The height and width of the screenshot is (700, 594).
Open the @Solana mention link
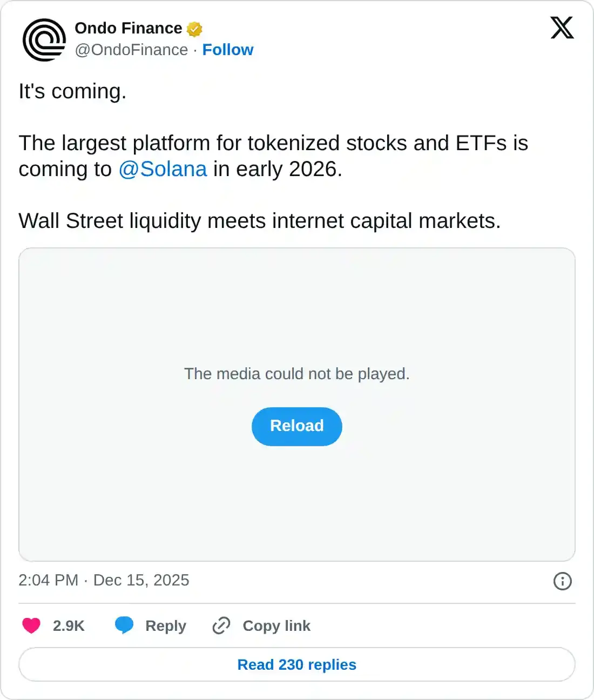[162, 169]
